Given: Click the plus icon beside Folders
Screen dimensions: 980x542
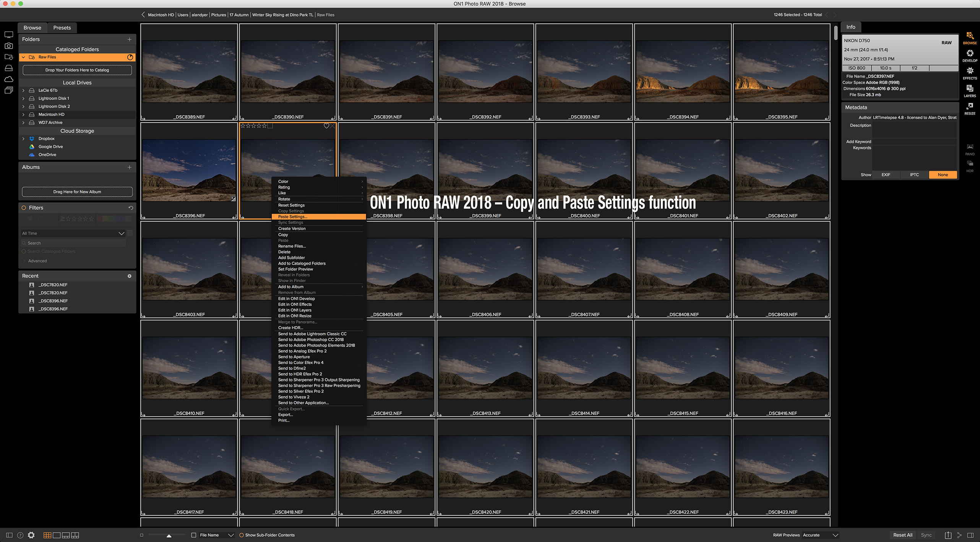Looking at the screenshot, I should (130, 39).
